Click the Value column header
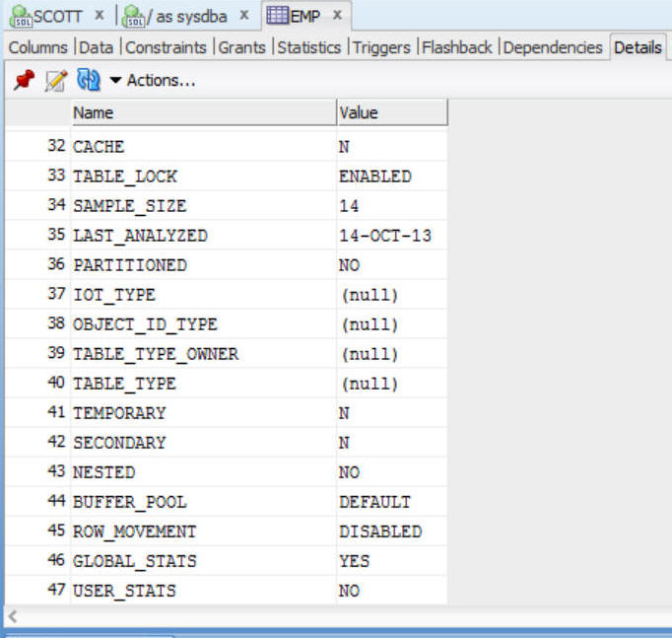The width and height of the screenshot is (672, 638). pos(391,113)
